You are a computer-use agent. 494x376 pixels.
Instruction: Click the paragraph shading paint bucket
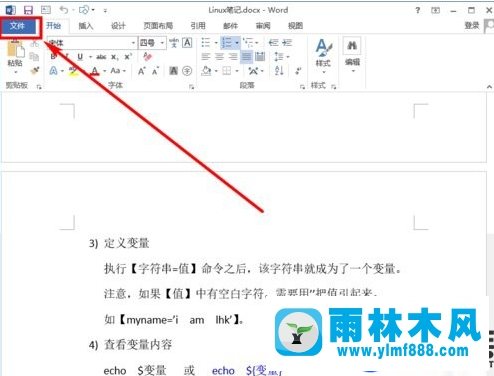[x=206, y=71]
